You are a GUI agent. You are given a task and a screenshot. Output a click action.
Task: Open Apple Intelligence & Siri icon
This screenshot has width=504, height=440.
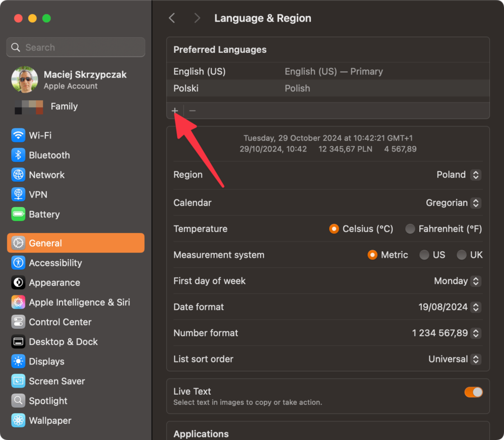pos(18,302)
